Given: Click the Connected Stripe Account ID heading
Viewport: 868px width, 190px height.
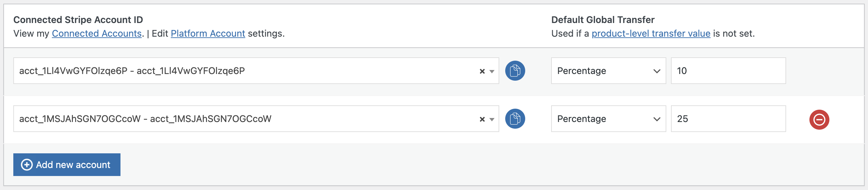Looking at the screenshot, I should coord(78,20).
